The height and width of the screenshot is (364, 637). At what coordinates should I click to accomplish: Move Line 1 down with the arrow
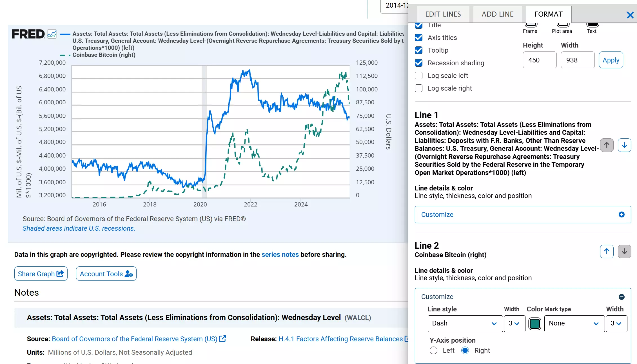point(624,145)
